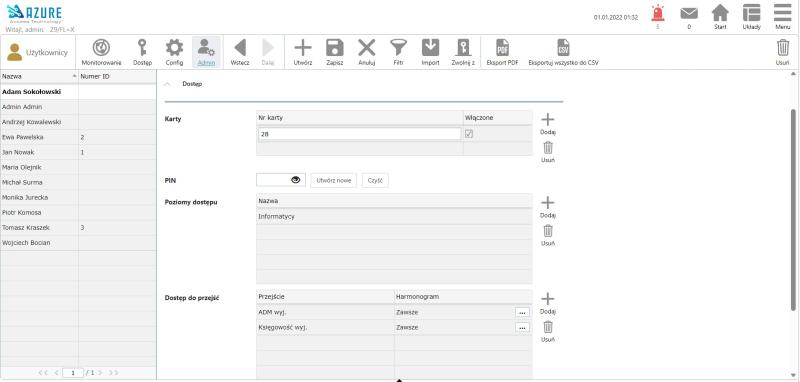The width and height of the screenshot is (800, 382).
Task: Select user Jan Nowak
Action: tap(78, 152)
